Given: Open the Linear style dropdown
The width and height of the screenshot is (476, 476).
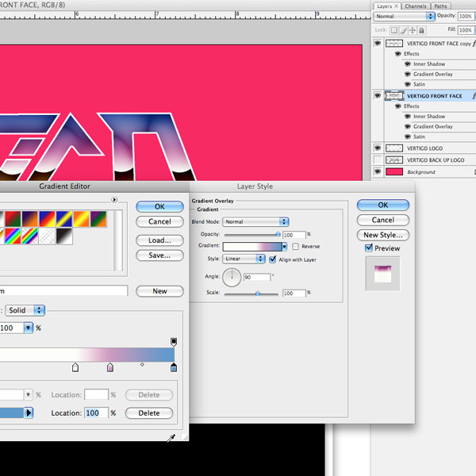Looking at the screenshot, I should coord(244,259).
